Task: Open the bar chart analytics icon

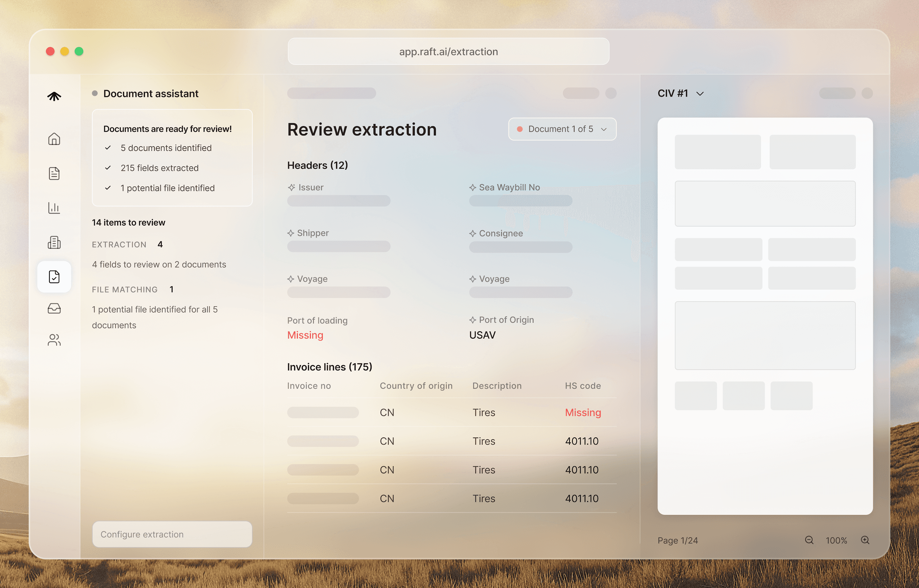Action: pos(54,208)
